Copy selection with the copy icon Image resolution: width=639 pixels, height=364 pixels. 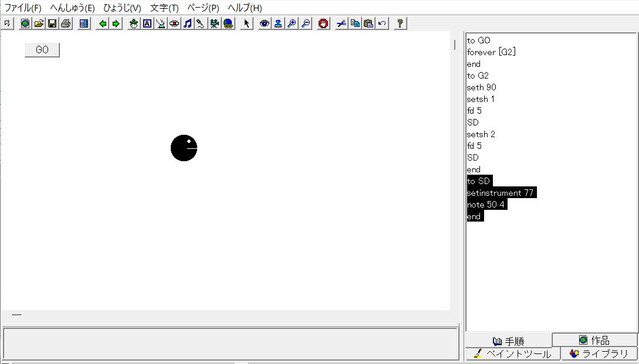point(355,23)
